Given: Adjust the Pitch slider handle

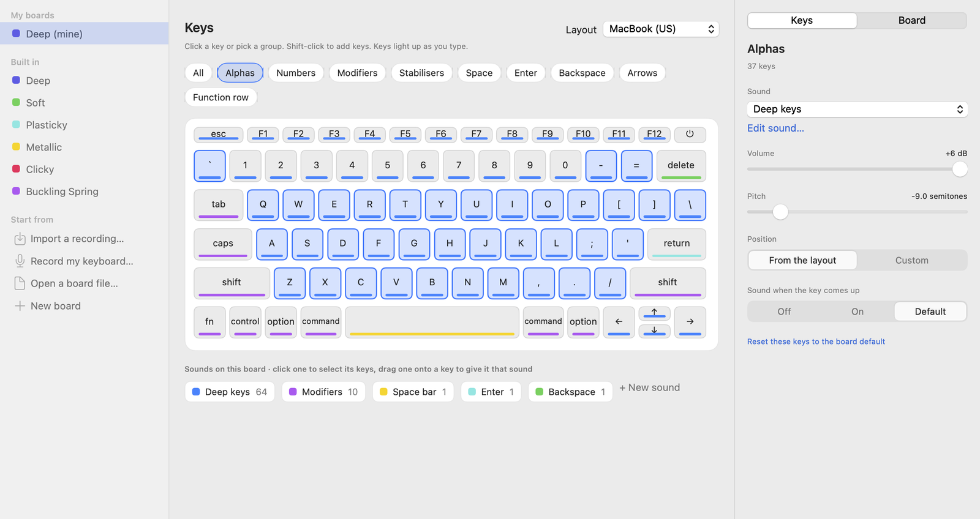Looking at the screenshot, I should (780, 212).
